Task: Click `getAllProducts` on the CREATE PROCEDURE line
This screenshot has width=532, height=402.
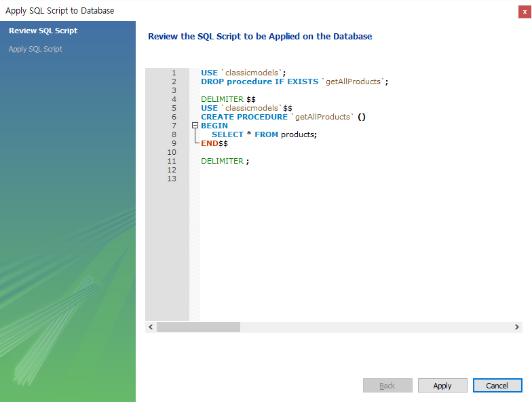Action: tap(322, 117)
